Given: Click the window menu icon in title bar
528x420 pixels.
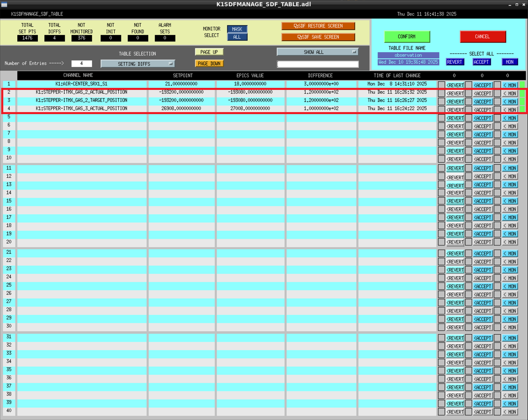Looking at the screenshot, I should pyautogui.click(x=5, y=5).
